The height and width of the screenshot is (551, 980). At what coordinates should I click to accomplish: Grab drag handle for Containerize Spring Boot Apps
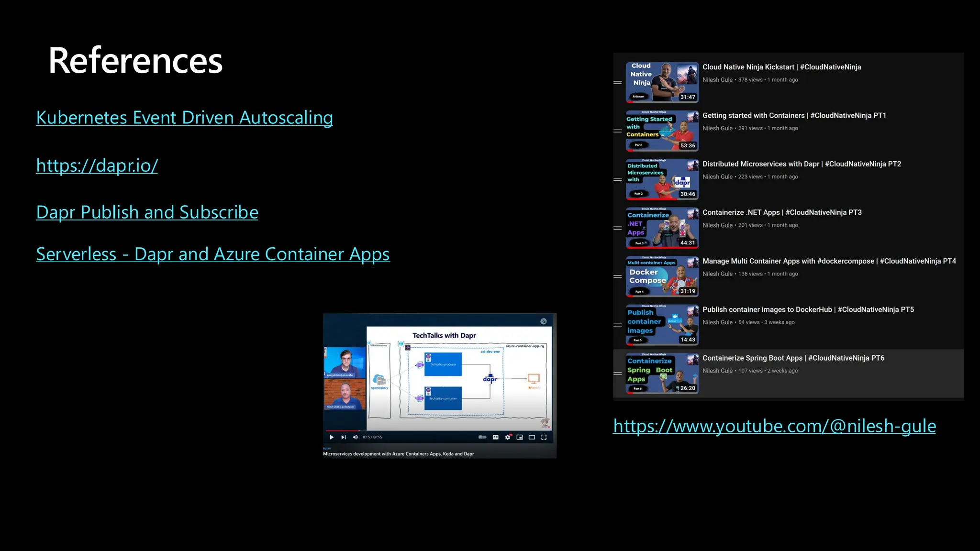point(618,374)
